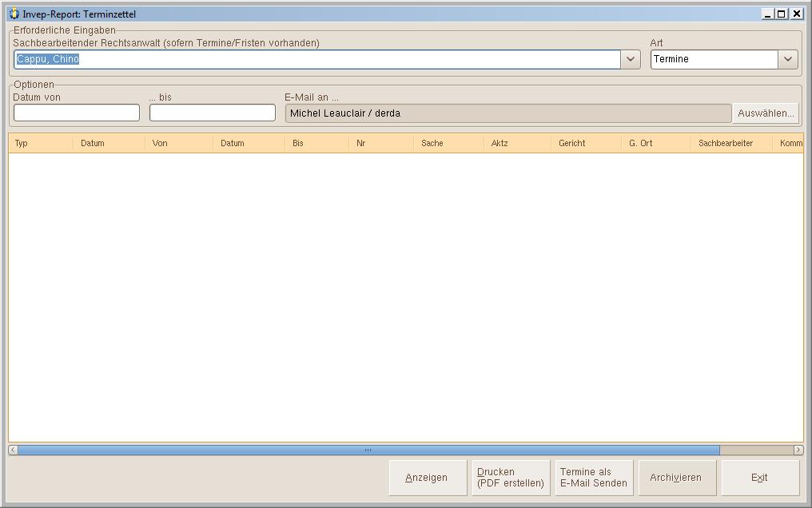Select the Cappu, Chino text field
Viewport: 812px width, 508px height.
[317, 59]
